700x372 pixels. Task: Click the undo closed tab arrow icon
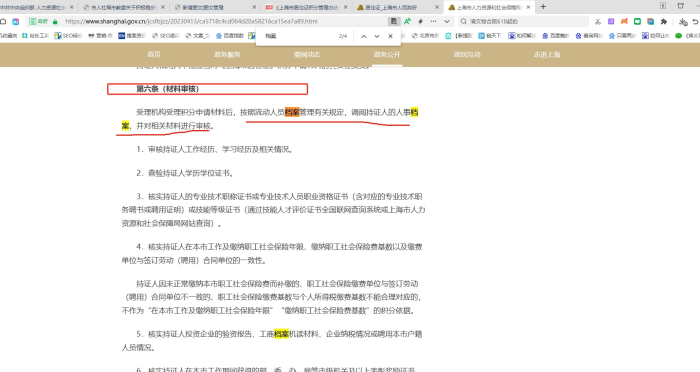click(696, 21)
